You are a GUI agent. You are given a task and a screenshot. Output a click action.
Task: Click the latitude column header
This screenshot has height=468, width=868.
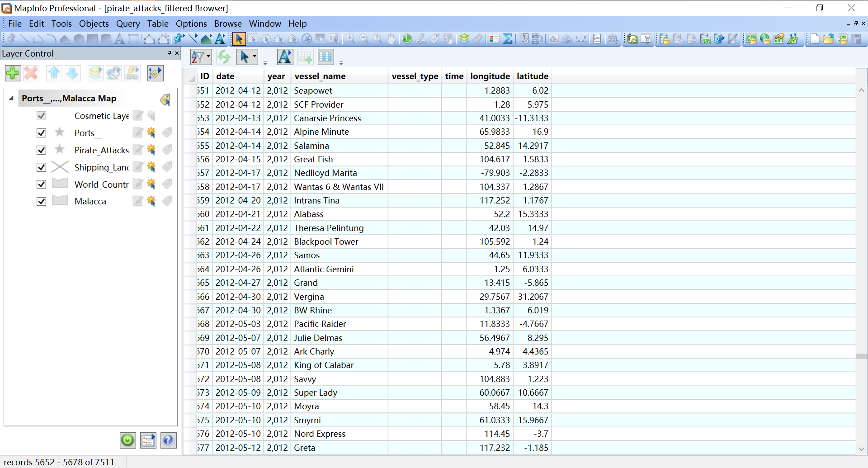pyautogui.click(x=533, y=76)
